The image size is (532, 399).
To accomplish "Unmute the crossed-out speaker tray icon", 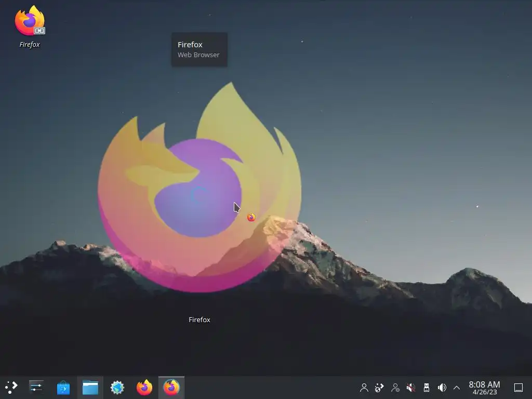I will 411,388.
